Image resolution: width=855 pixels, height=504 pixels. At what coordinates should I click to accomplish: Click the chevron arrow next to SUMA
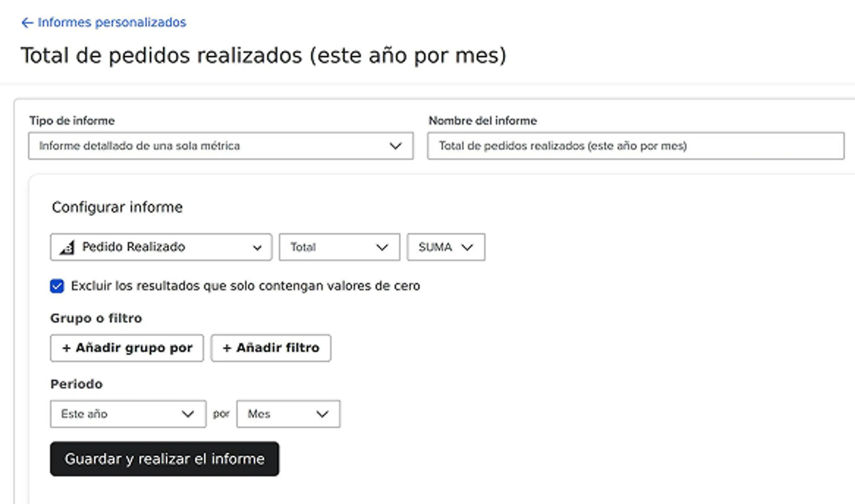tap(467, 247)
